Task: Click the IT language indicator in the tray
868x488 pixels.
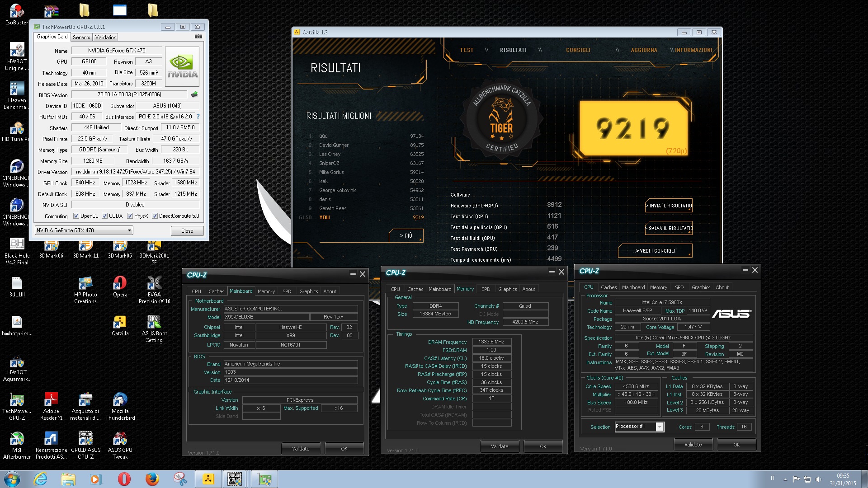Action: [773, 478]
